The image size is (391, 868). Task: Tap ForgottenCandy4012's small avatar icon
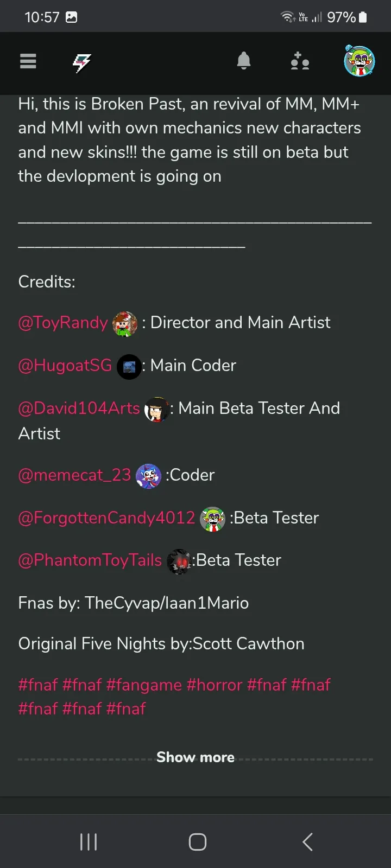[x=212, y=519]
